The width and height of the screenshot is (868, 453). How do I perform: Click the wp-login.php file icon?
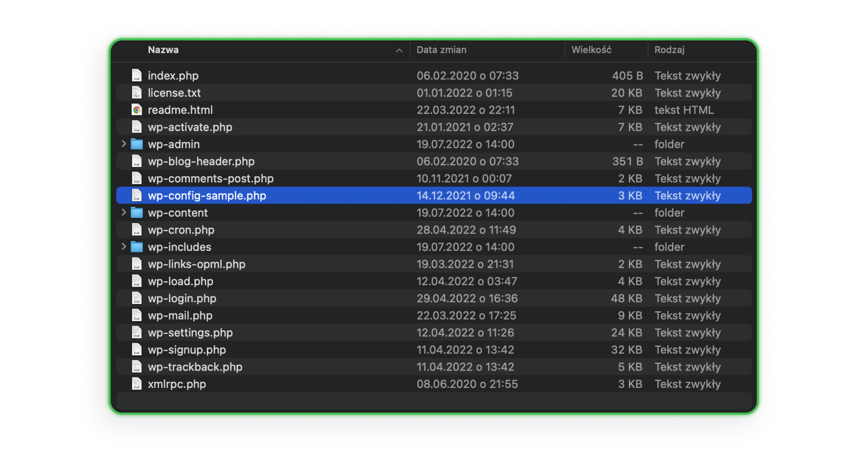click(137, 298)
